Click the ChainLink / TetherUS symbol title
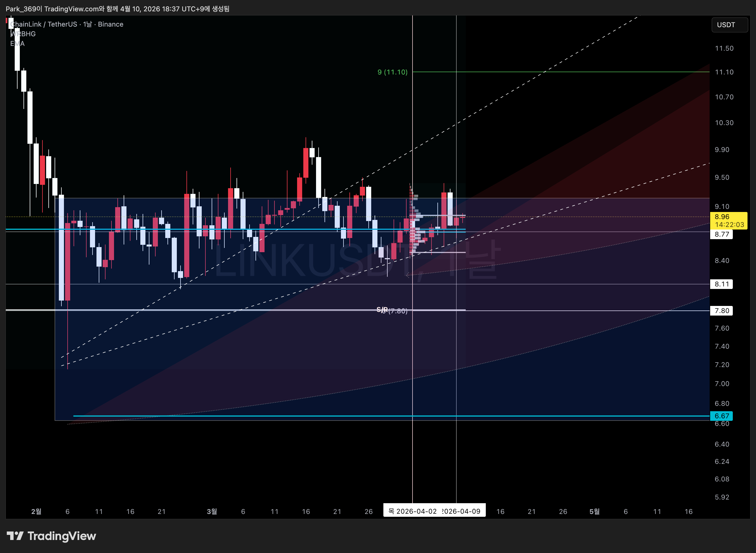 point(67,24)
